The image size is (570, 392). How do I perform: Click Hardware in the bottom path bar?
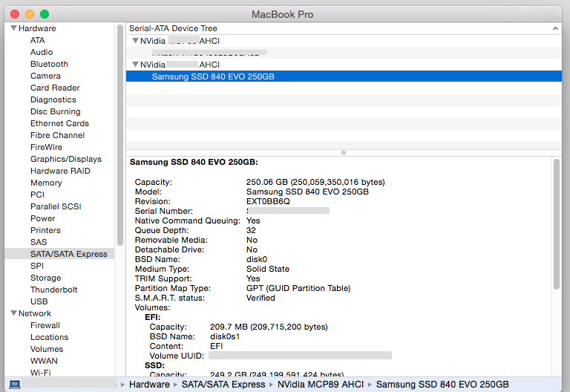[x=149, y=385]
